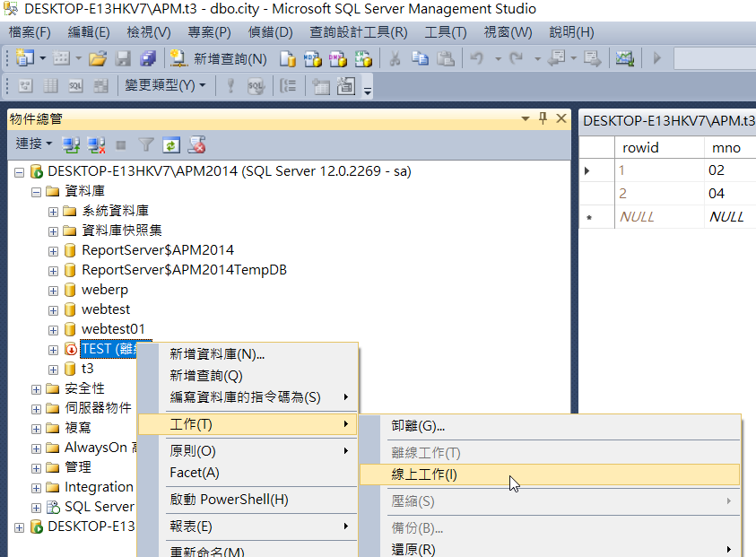Open 編寫資料庫的指令碼為(S) submenu
Screen dimensions: 756x557
(x=248, y=397)
